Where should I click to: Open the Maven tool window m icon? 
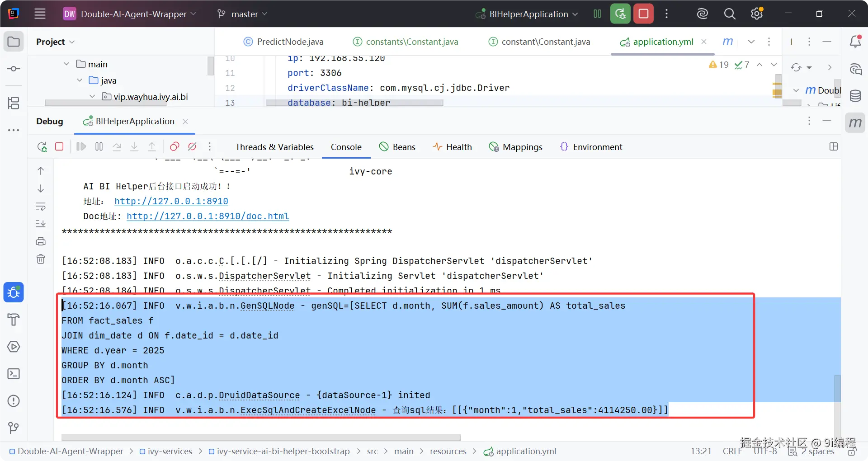(855, 122)
